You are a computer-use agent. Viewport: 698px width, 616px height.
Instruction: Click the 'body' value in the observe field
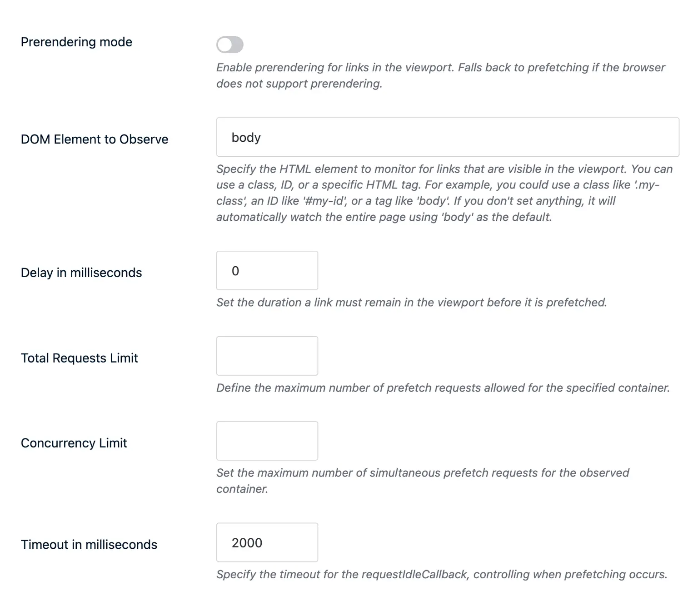[x=245, y=137]
